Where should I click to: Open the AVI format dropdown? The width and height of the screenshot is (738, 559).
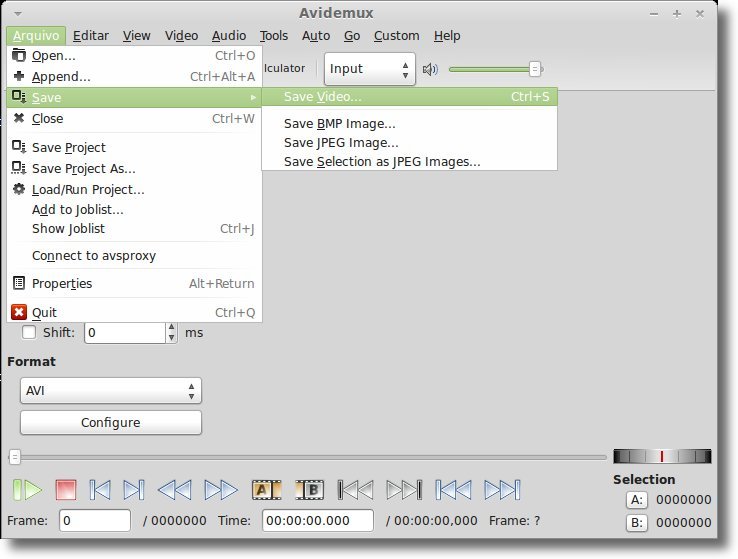111,391
